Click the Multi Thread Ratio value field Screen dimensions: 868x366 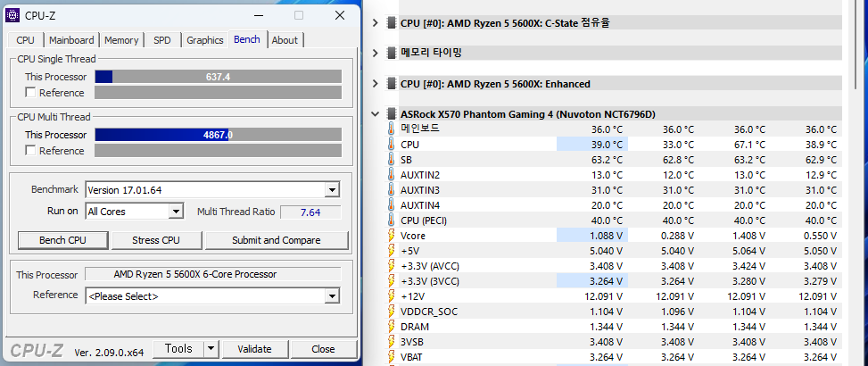[310, 212]
